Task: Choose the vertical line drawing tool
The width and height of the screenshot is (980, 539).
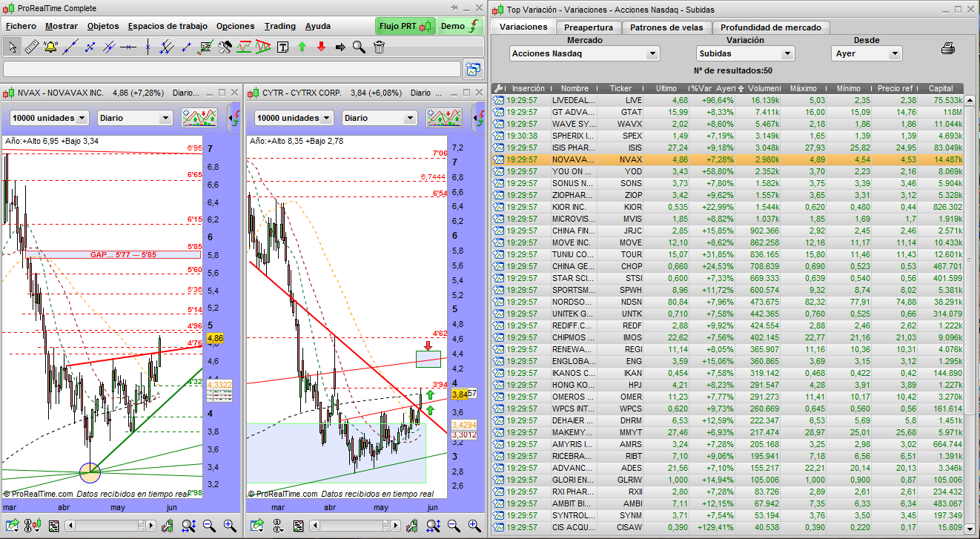Action: tap(148, 47)
